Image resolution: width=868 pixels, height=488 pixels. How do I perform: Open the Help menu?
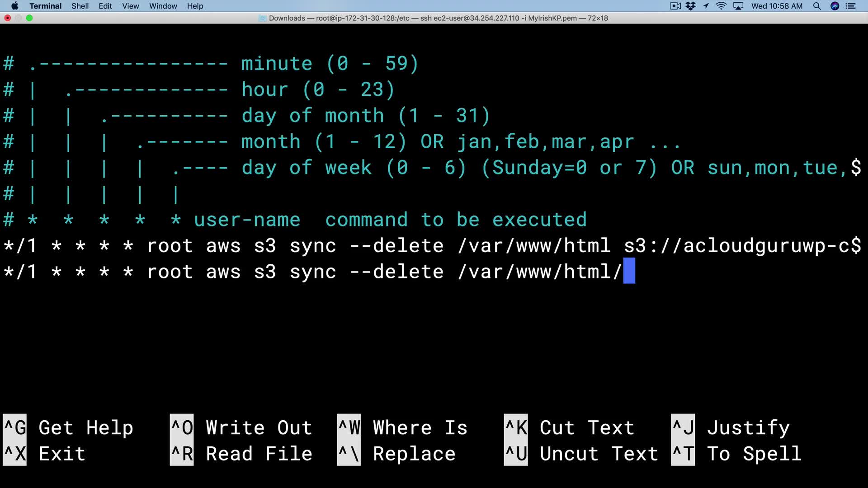click(195, 6)
